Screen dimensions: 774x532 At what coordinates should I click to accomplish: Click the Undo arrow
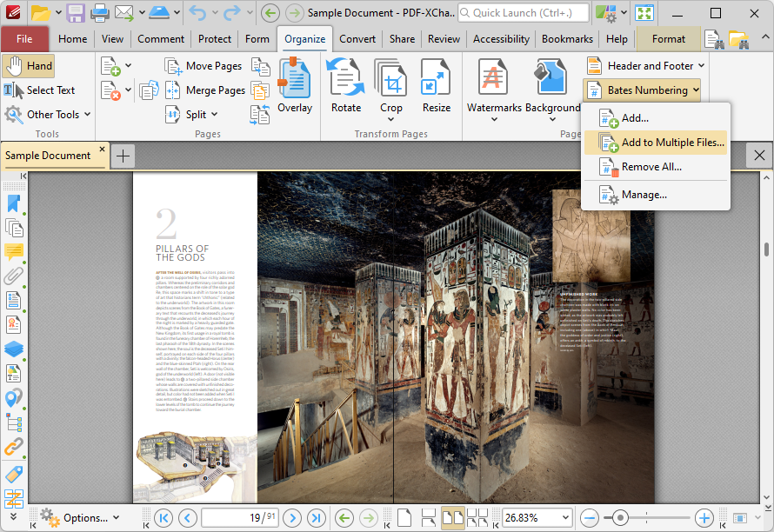point(198,13)
